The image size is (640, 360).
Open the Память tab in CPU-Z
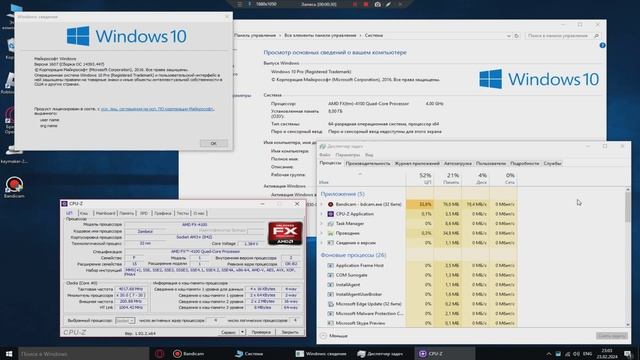(x=127, y=213)
